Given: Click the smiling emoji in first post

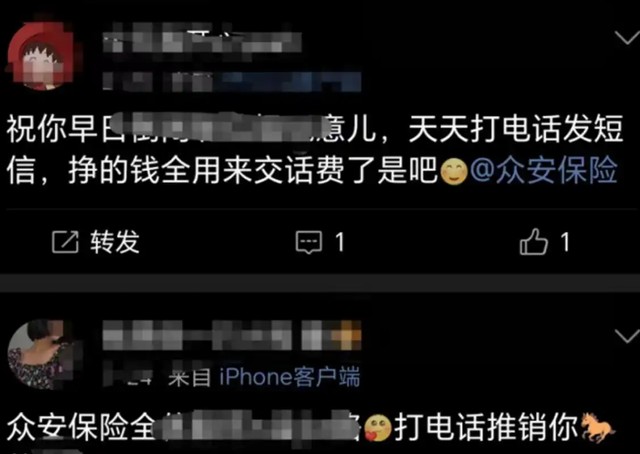Looking at the screenshot, I should tap(453, 171).
